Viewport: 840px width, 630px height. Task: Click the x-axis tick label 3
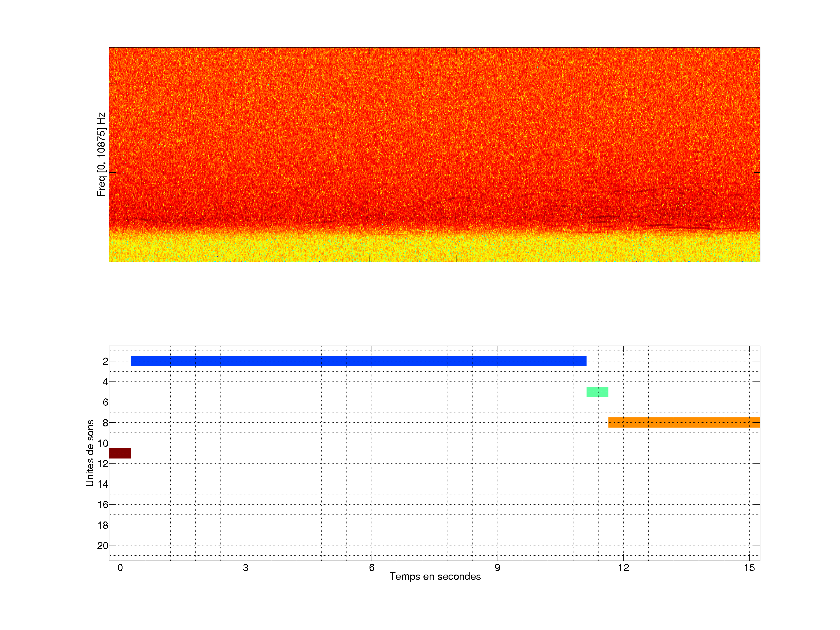click(x=246, y=568)
